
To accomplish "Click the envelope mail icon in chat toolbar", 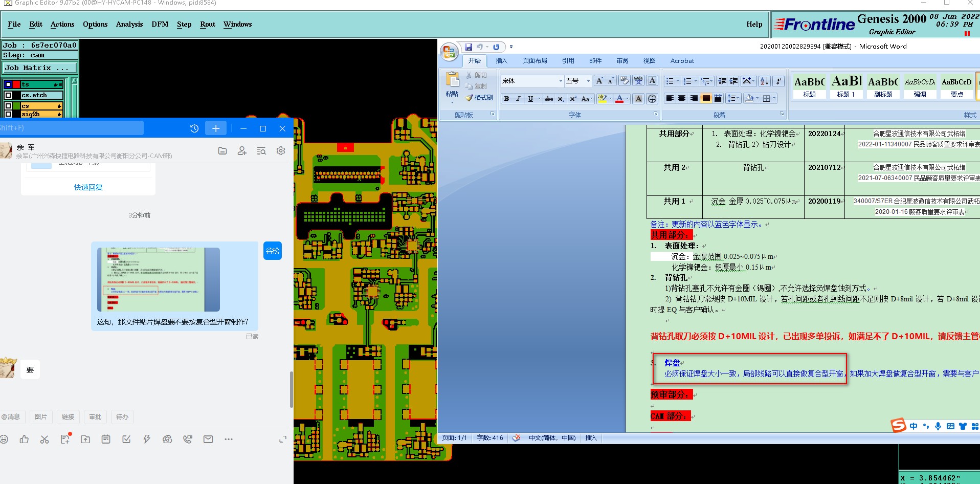I will [208, 439].
